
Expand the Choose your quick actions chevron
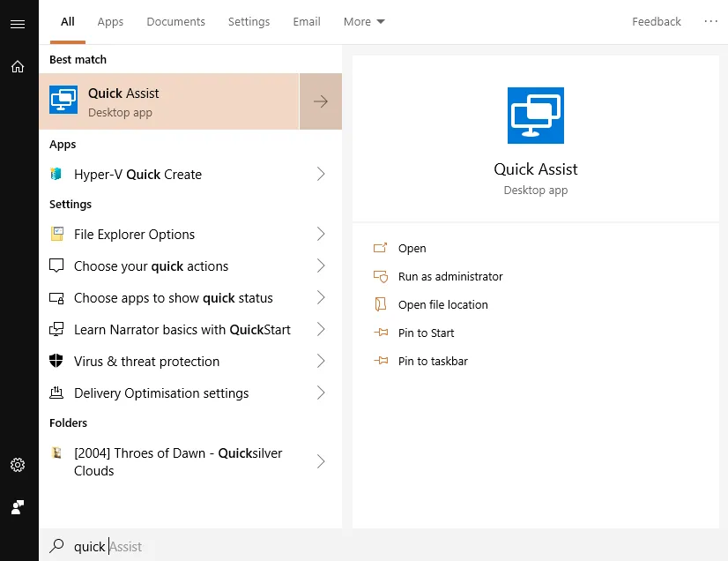(x=320, y=266)
